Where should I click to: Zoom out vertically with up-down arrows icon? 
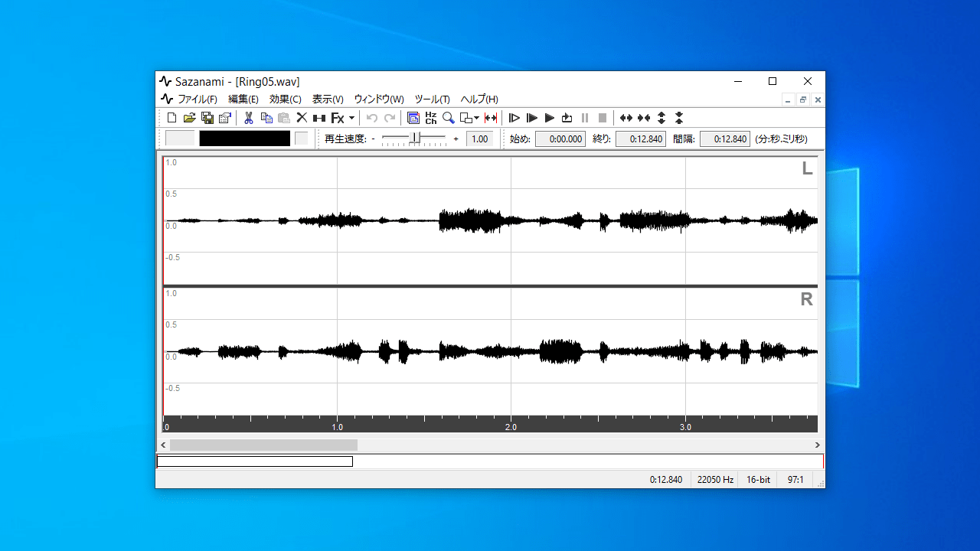(x=661, y=118)
